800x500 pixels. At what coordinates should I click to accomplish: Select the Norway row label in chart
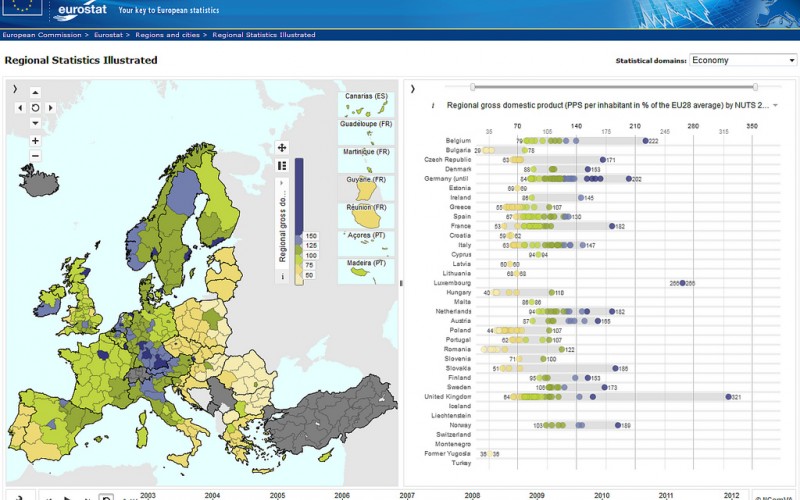(460, 426)
